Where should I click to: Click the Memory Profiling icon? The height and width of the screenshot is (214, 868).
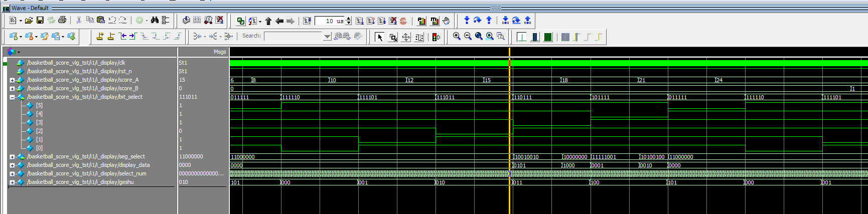click(x=435, y=21)
